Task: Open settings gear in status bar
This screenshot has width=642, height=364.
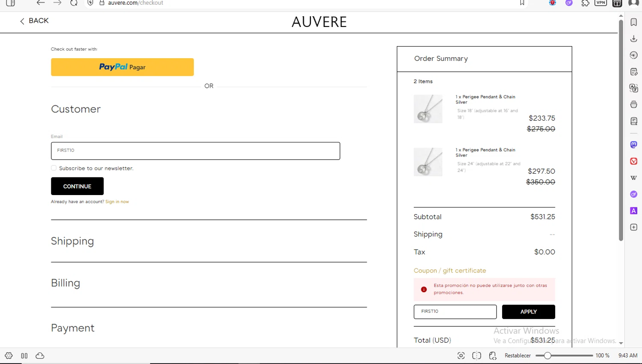Action: pyautogui.click(x=9, y=356)
